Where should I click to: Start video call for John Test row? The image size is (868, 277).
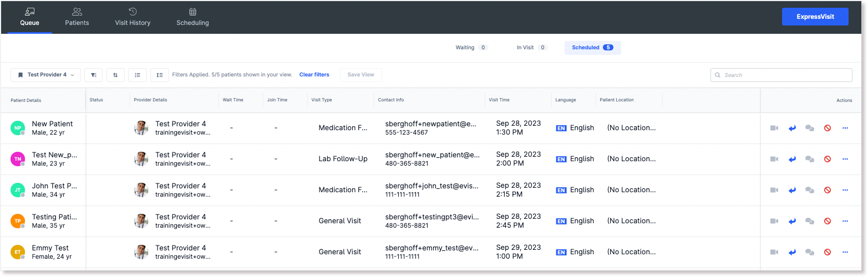coord(774,190)
